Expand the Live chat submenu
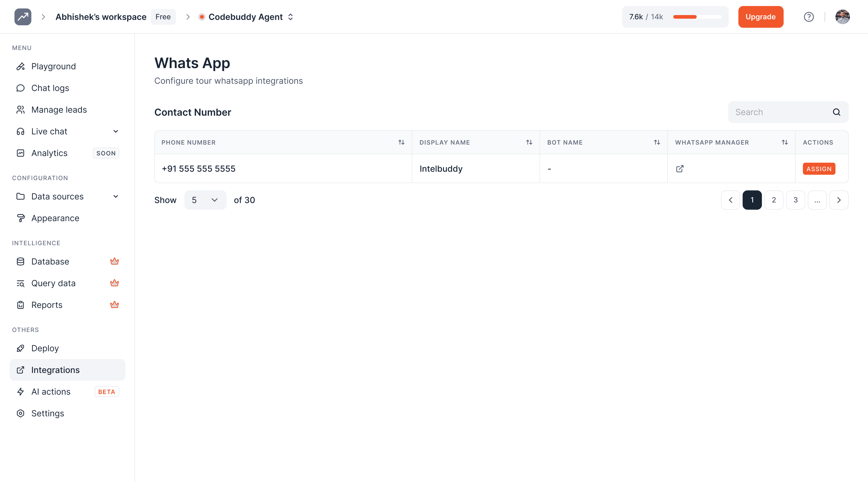Image resolution: width=868 pixels, height=482 pixels. point(115,131)
